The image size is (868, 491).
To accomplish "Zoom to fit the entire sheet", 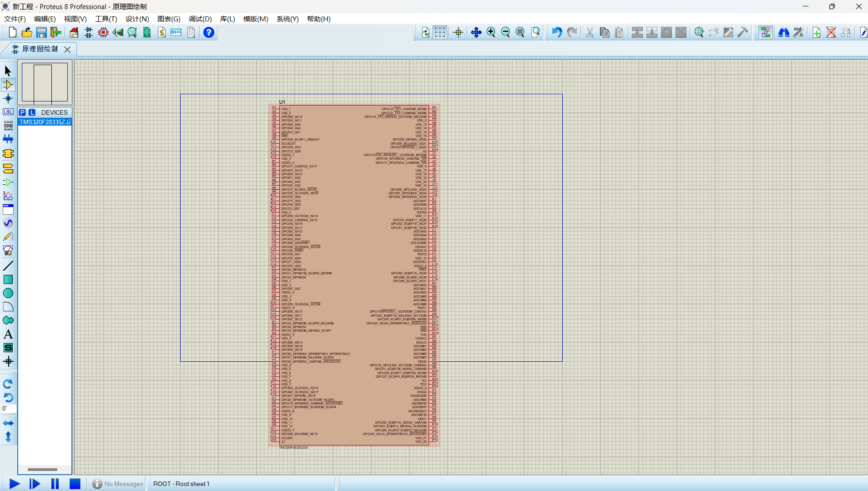I will (520, 32).
